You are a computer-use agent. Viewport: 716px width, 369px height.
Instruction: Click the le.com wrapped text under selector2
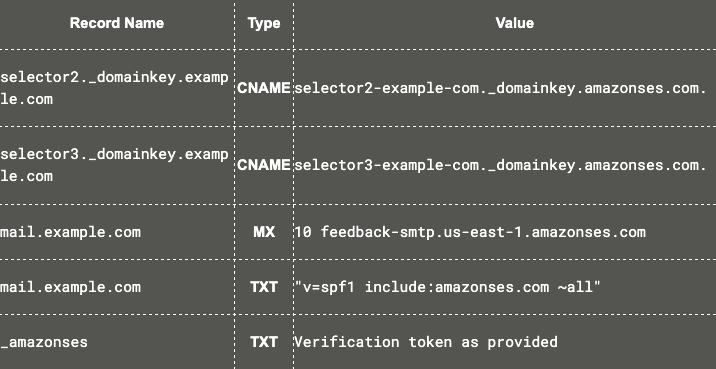(26, 100)
